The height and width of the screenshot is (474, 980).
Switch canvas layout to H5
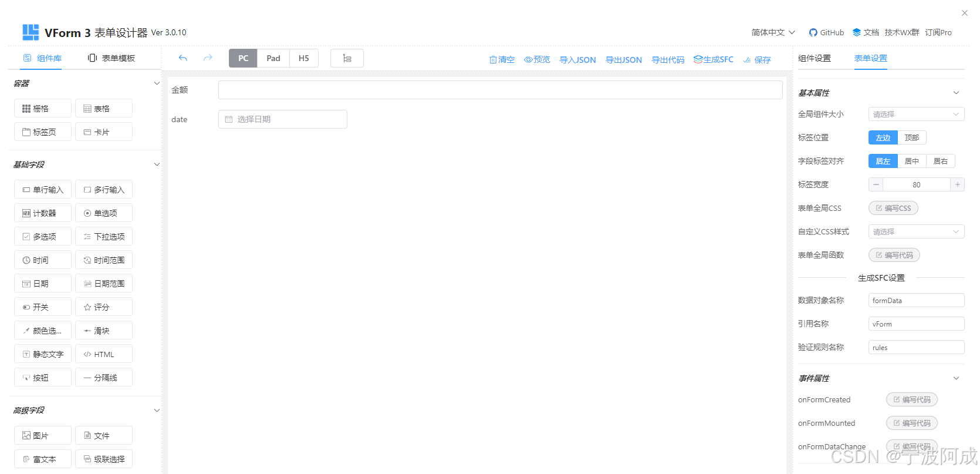click(304, 58)
